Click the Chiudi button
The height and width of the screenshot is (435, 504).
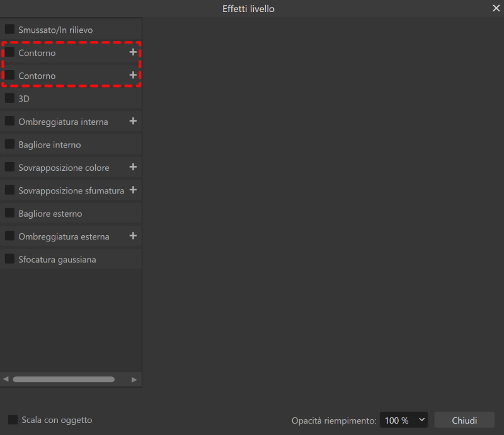coord(464,420)
